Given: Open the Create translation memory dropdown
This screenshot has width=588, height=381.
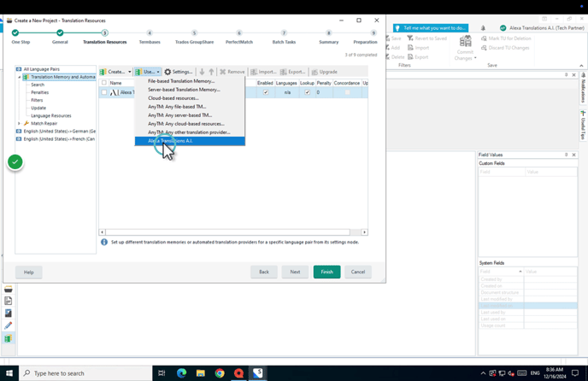Looking at the screenshot, I should [115, 72].
